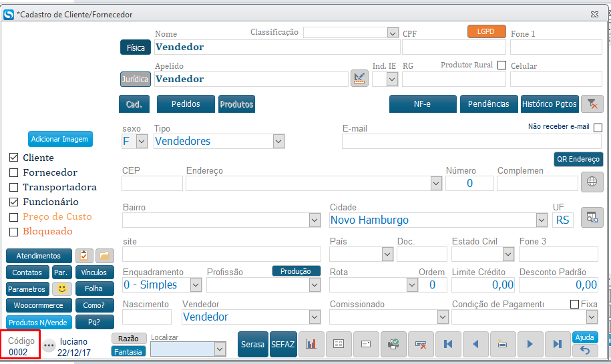Jump to the last record arrow
This screenshot has height=364, width=611.
tap(556, 344)
